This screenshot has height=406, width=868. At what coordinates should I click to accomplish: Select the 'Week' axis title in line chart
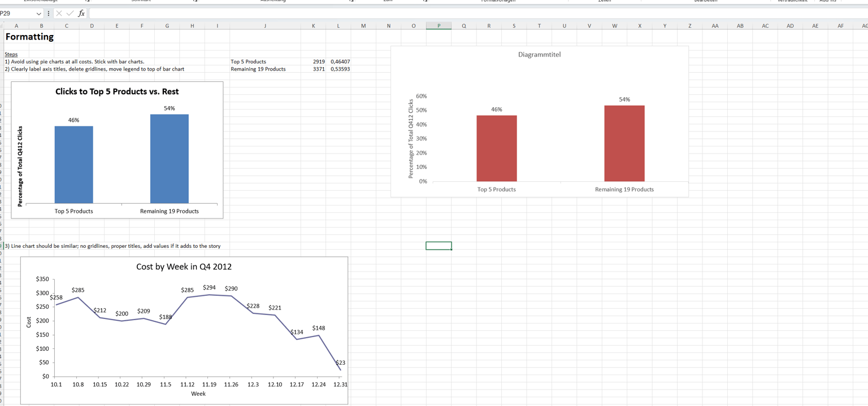[198, 394]
